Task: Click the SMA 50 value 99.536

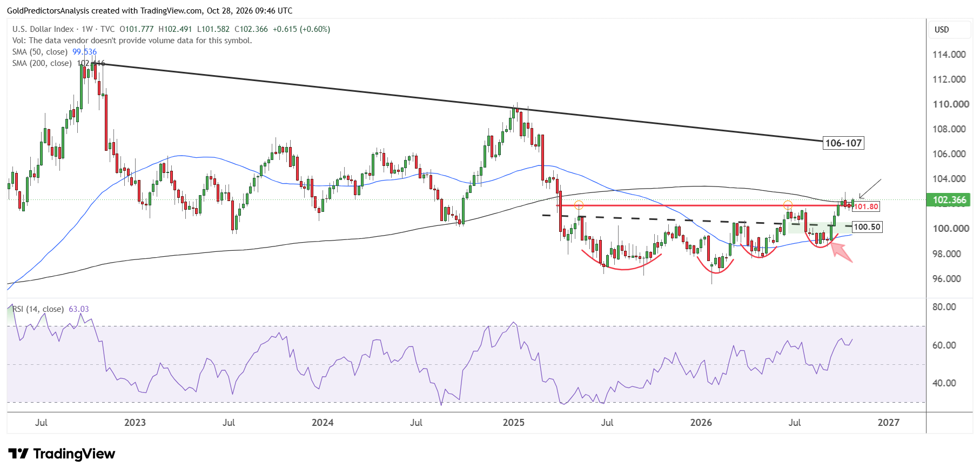Action: tap(85, 52)
